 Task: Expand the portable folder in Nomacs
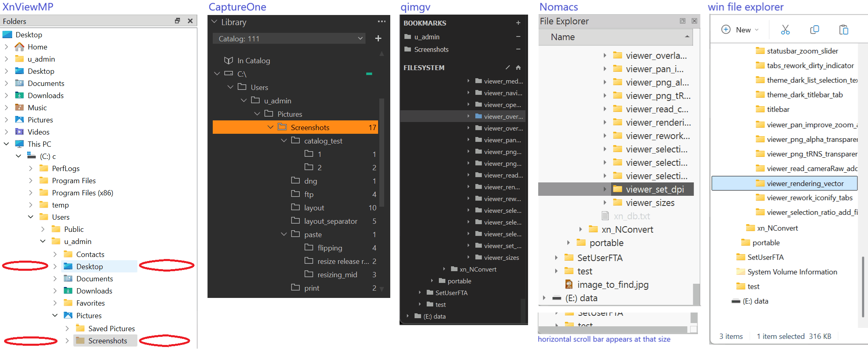568,243
